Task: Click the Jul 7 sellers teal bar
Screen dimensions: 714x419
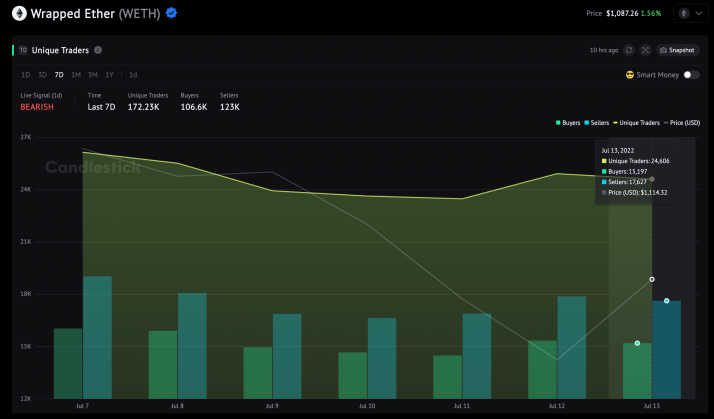Action: point(97,337)
